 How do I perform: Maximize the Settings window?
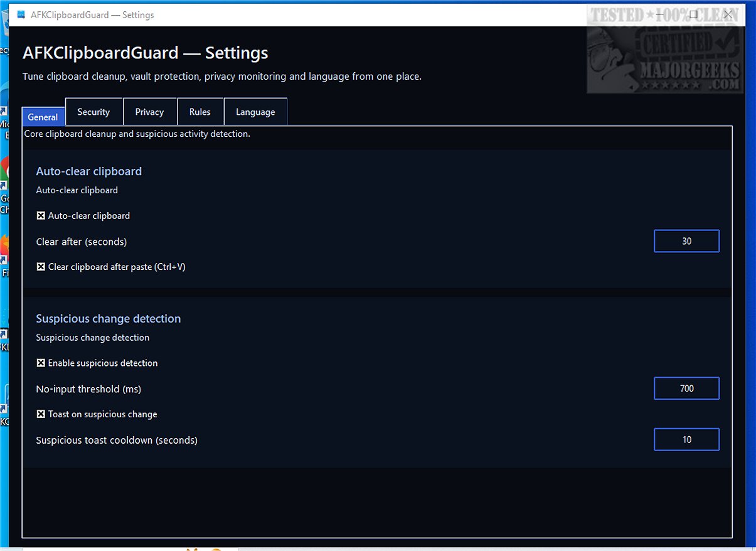pos(693,14)
